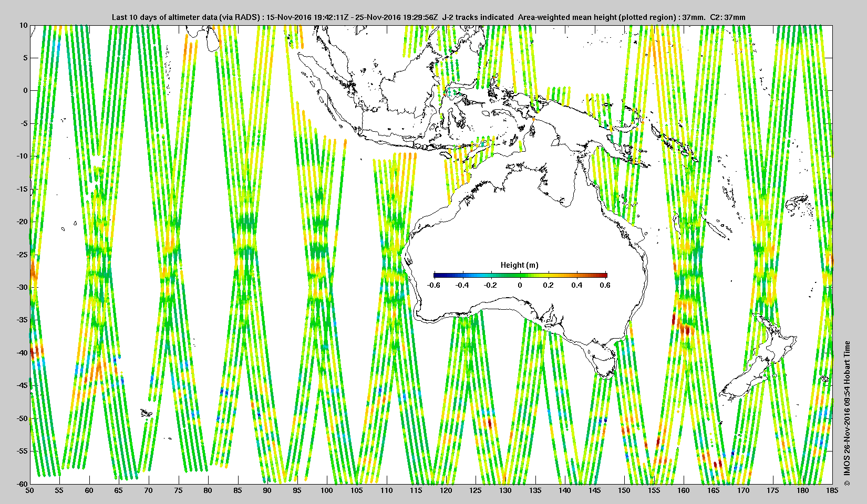Viewport: 867px width, 504px height.
Task: Click the end date '25-Nov-2016 19:29:56Z'
Action: [x=397, y=17]
